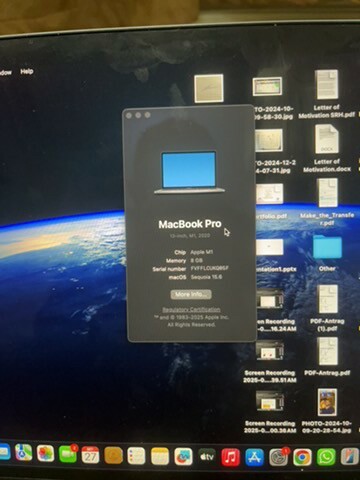Open Maps from the Dock
This screenshot has height=480, width=360.
coord(24,454)
